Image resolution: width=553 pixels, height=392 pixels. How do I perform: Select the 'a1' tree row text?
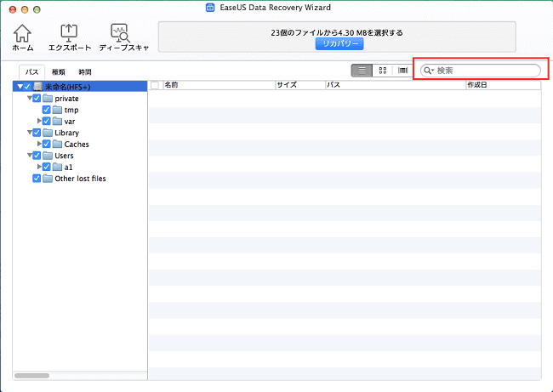tap(68, 168)
